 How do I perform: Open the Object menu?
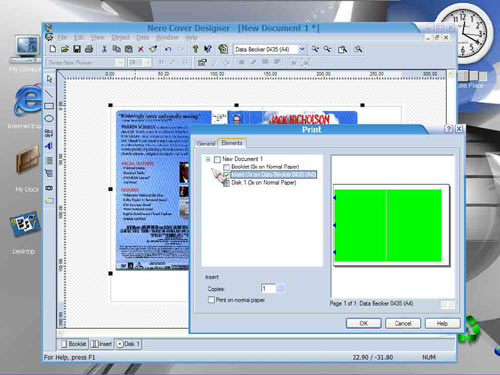tap(121, 37)
